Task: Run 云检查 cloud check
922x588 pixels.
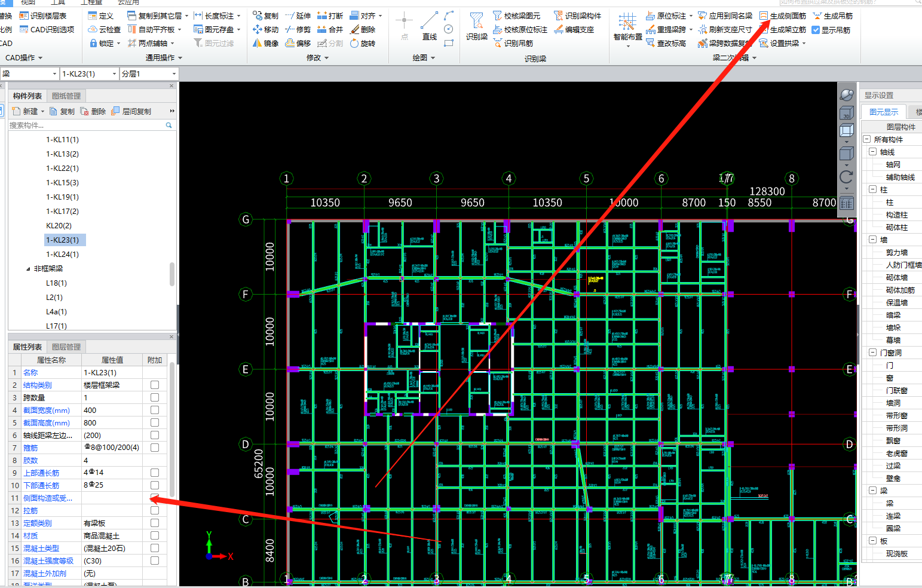Action: (104, 29)
